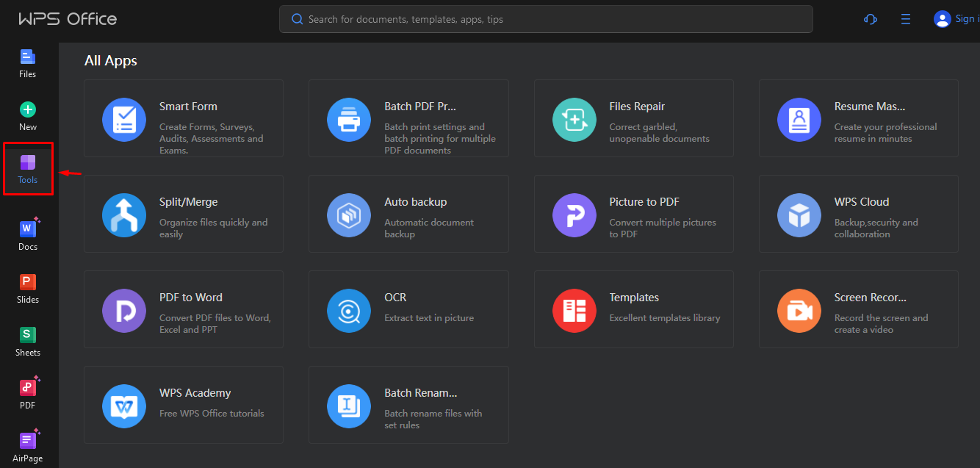This screenshot has width=980, height=468.
Task: Click the headset support icon
Action: pos(871,19)
